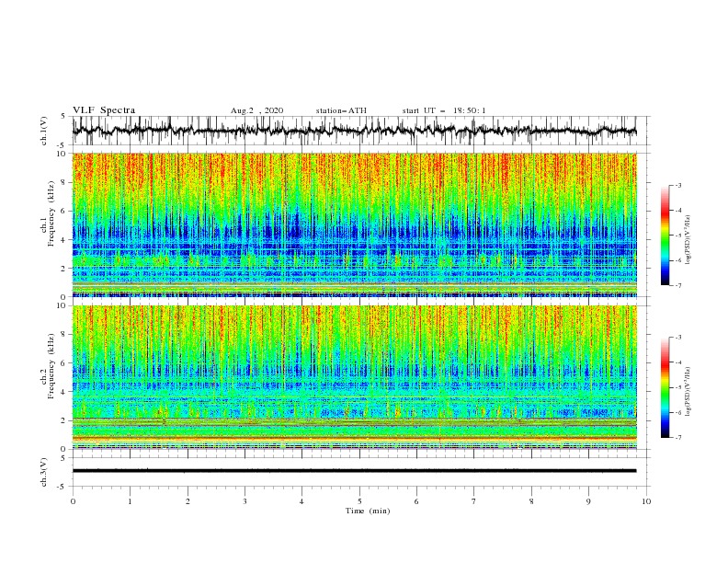Click the lower color bar's "log(PSD)(V²/Hz)" label
The height and width of the screenshot is (563, 728).
coord(688,391)
